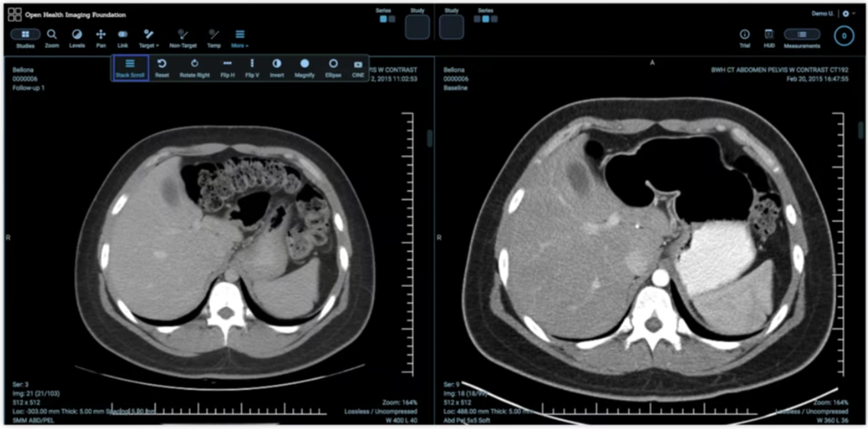Select the left Study thumbnail box
Screen dimensions: 868x429
pyautogui.click(x=418, y=27)
